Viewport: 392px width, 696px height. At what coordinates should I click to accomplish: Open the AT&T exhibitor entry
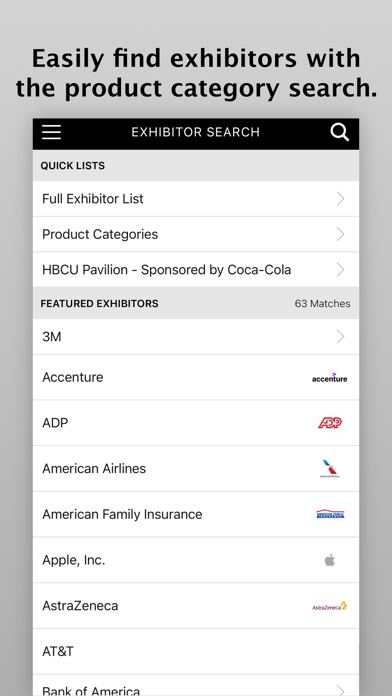[x=196, y=652]
